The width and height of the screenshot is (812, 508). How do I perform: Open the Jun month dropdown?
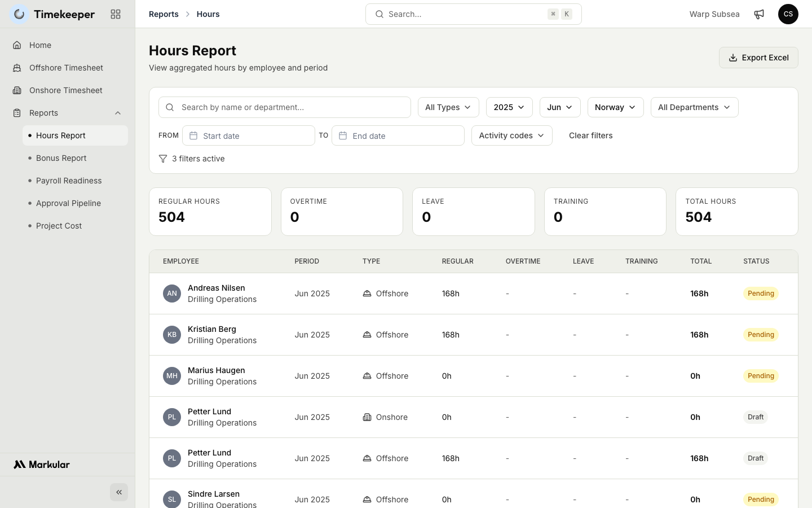click(560, 107)
